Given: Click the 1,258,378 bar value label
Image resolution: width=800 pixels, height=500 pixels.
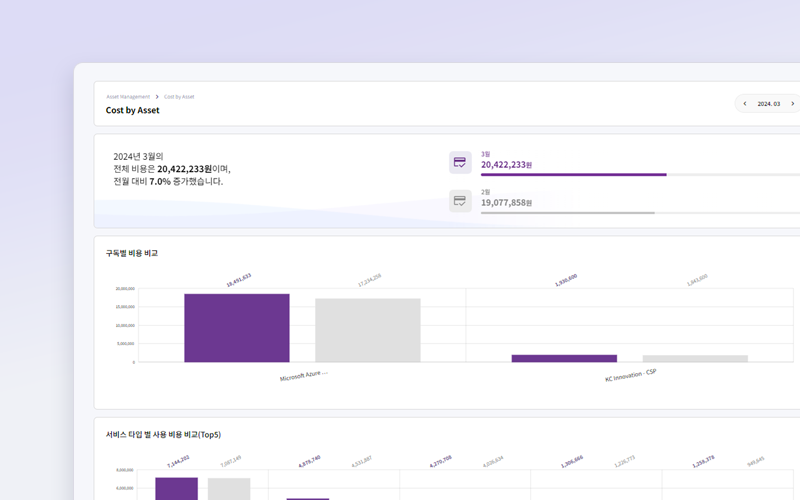Looking at the screenshot, I should pos(703,461).
